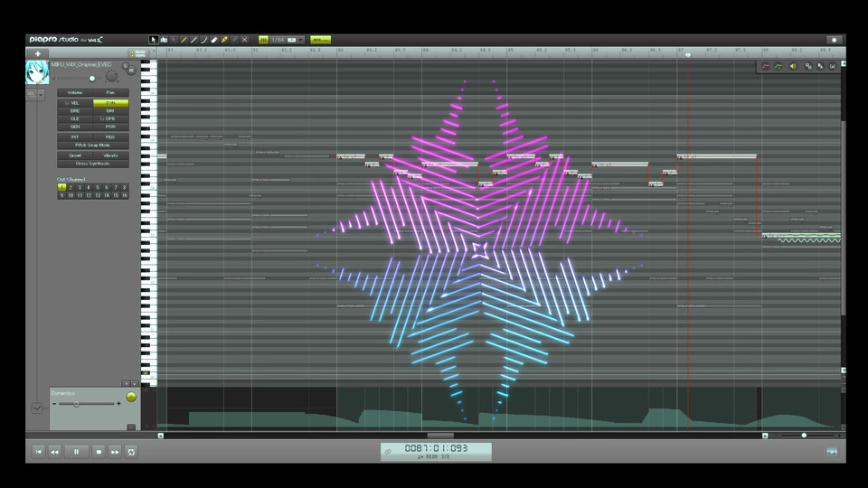Click the playhead marker on the ruler

pos(688,55)
